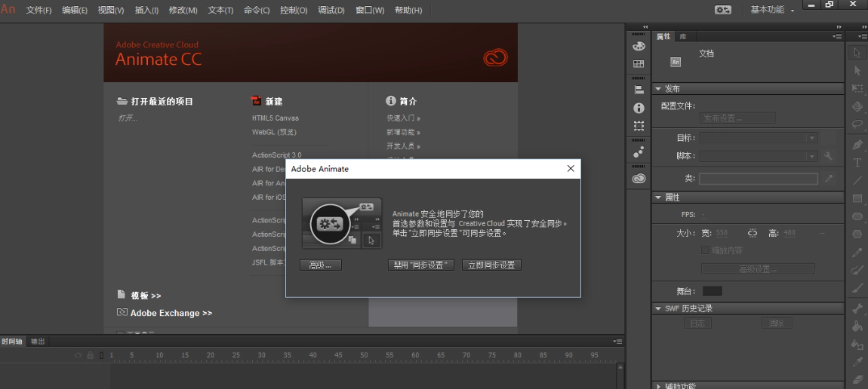Select the Ink Bottle tool
This screenshot has height=389, width=868.
click(x=857, y=345)
